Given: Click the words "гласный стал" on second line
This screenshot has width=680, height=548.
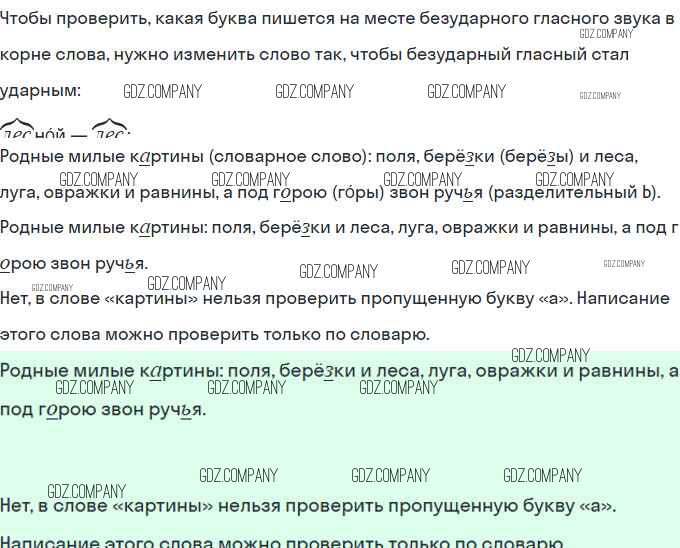Looking at the screenshot, I should click(578, 55).
